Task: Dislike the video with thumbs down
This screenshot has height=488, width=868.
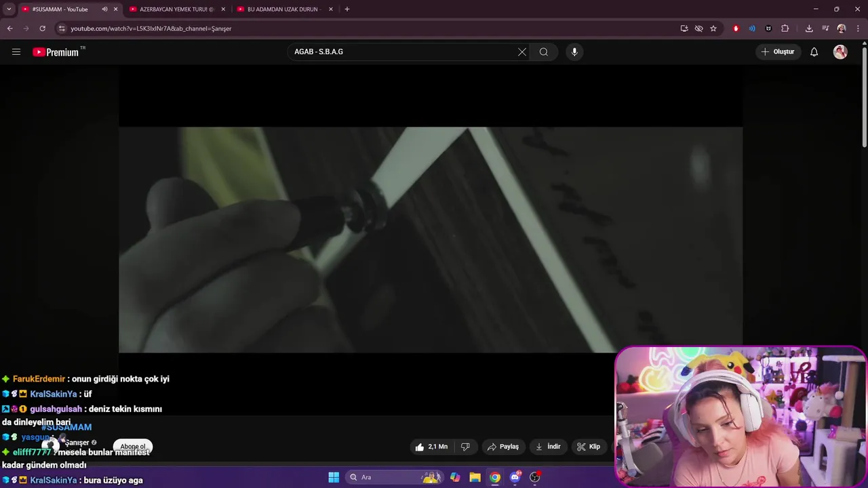Action: coord(465,447)
